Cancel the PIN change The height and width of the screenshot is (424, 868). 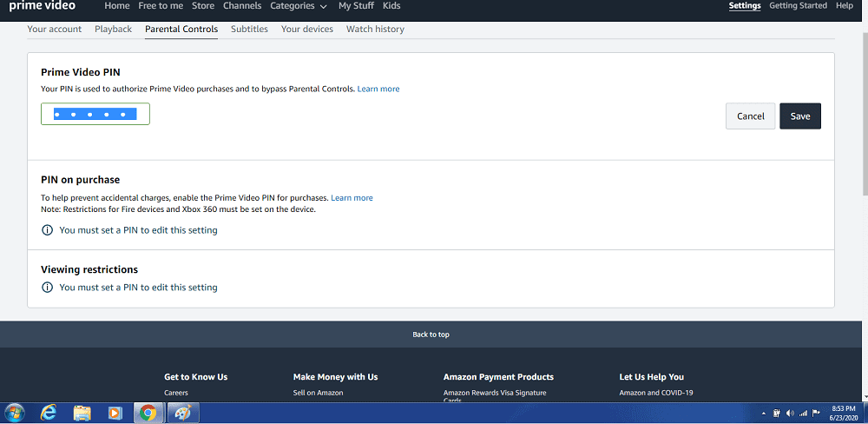pyautogui.click(x=751, y=116)
